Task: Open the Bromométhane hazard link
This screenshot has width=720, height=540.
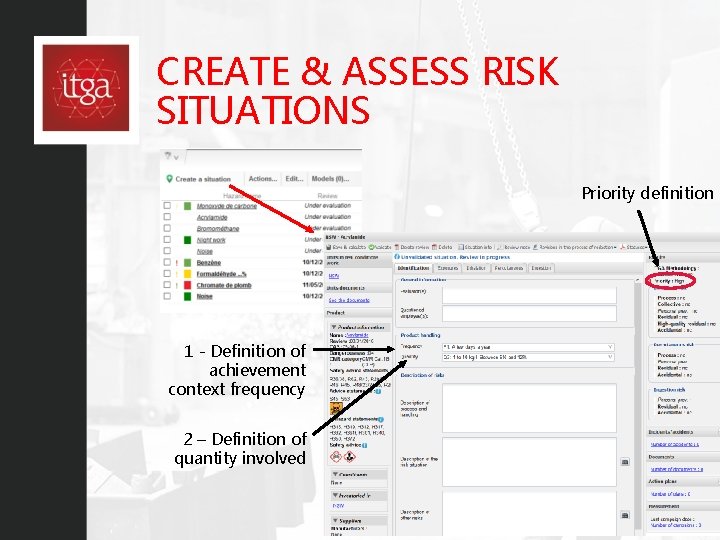Action: tap(218, 229)
